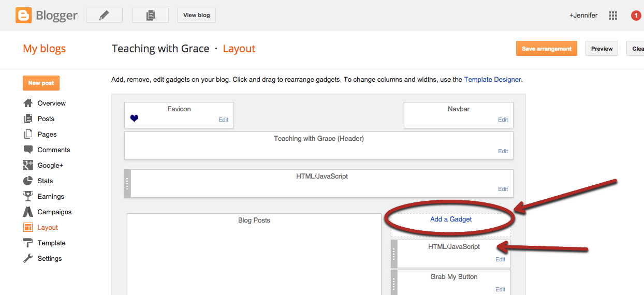Edit the Navbar gadget
The width and height of the screenshot is (644, 295).
(503, 120)
